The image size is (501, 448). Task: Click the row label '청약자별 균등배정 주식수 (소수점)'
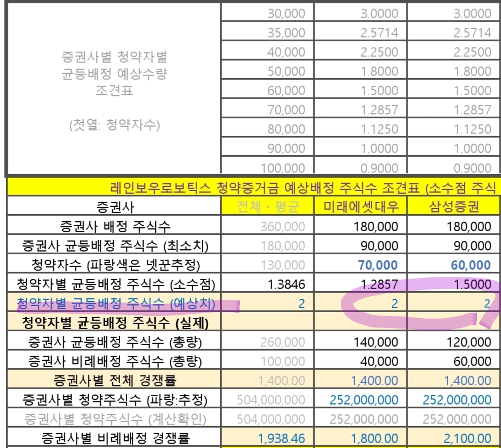pos(114,283)
